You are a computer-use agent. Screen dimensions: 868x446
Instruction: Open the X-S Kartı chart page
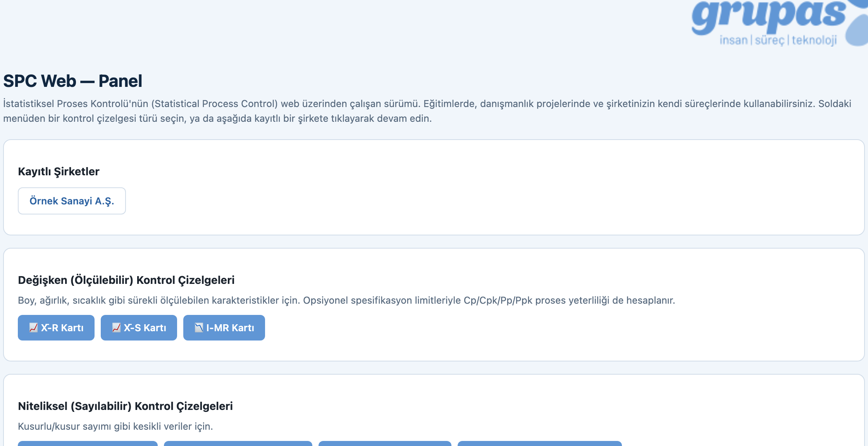point(139,328)
